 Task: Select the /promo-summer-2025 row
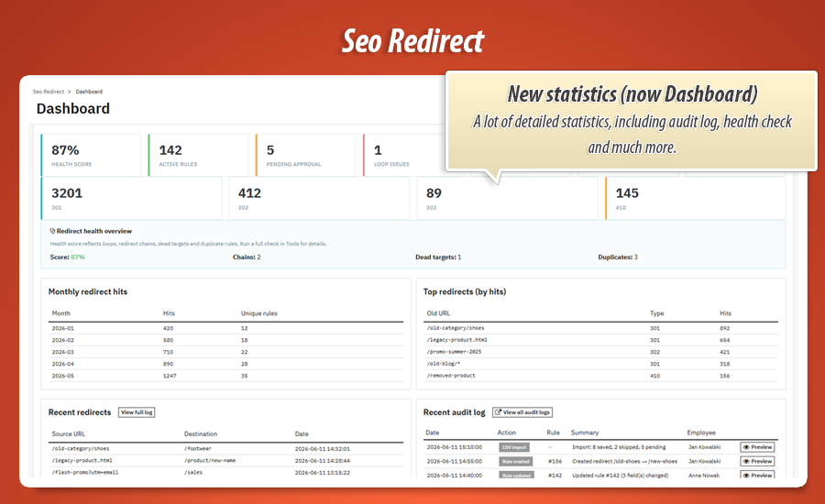600,352
